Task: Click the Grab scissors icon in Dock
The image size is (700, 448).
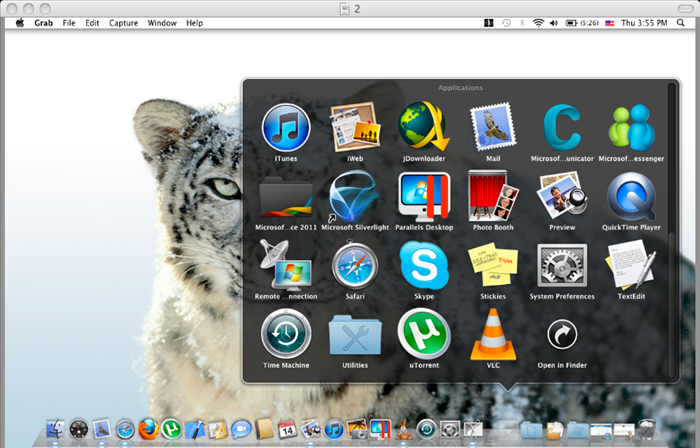Action: [473, 430]
